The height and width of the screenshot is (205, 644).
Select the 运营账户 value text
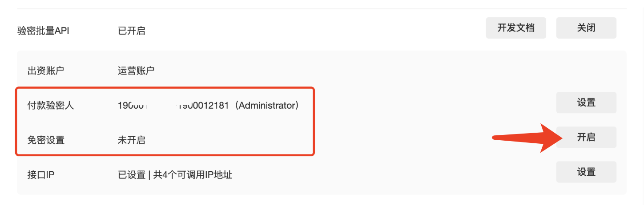[x=136, y=71]
